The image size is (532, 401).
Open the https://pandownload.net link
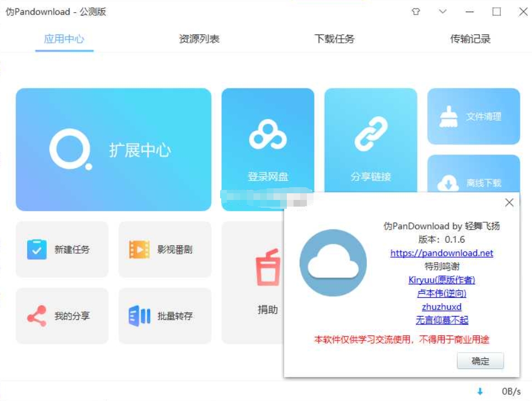coord(441,253)
